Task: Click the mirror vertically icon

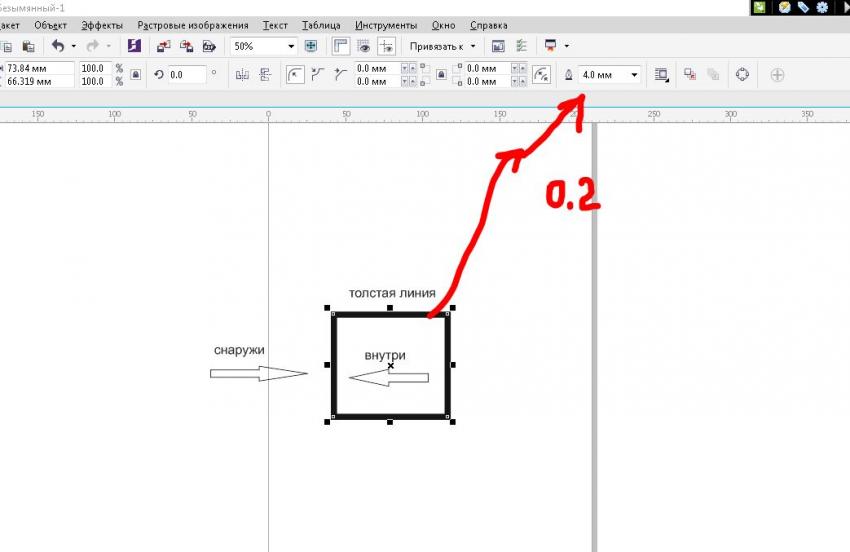Action: pyautogui.click(x=265, y=75)
